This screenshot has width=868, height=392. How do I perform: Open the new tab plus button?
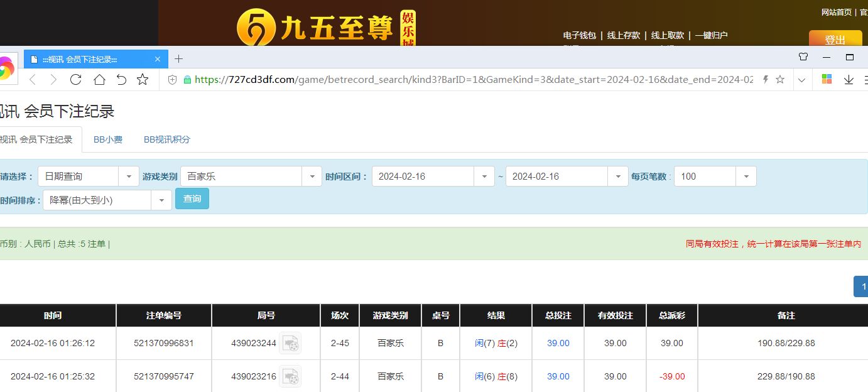[178, 59]
